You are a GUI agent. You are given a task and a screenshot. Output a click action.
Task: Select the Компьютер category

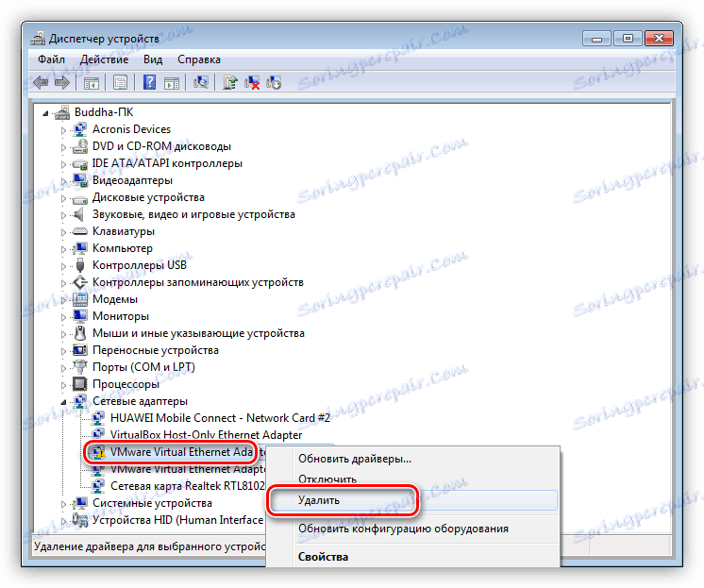[x=122, y=248]
